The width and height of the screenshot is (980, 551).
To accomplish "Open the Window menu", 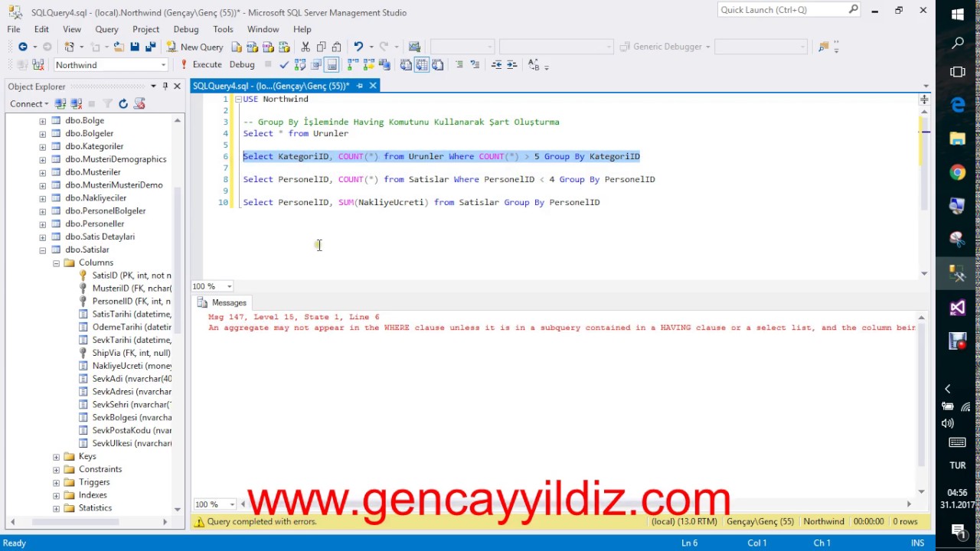I will click(x=263, y=29).
